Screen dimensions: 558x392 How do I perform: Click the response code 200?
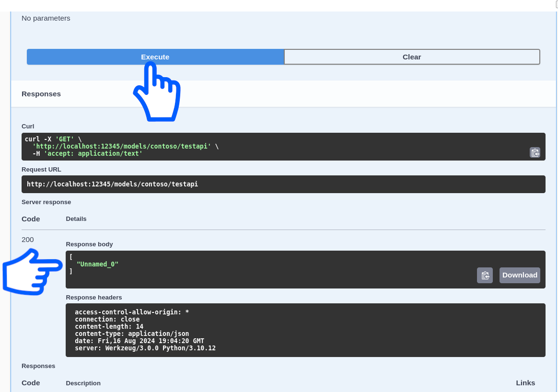point(27,240)
